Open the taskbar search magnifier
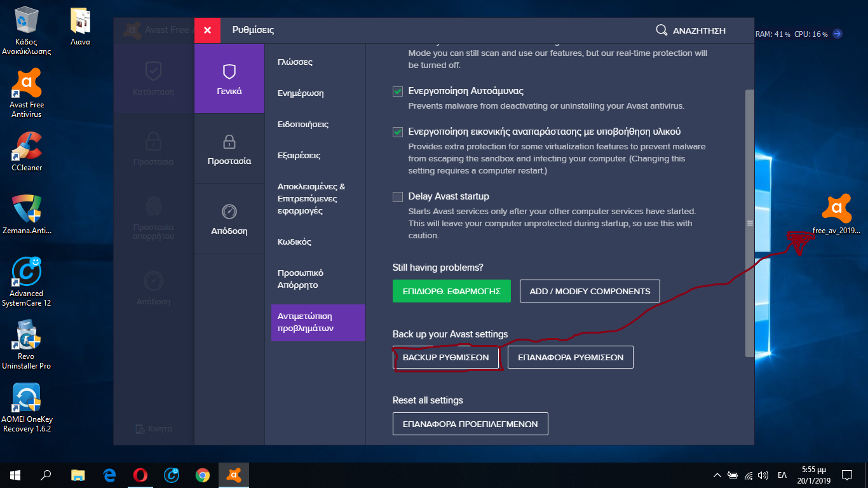 46,475
